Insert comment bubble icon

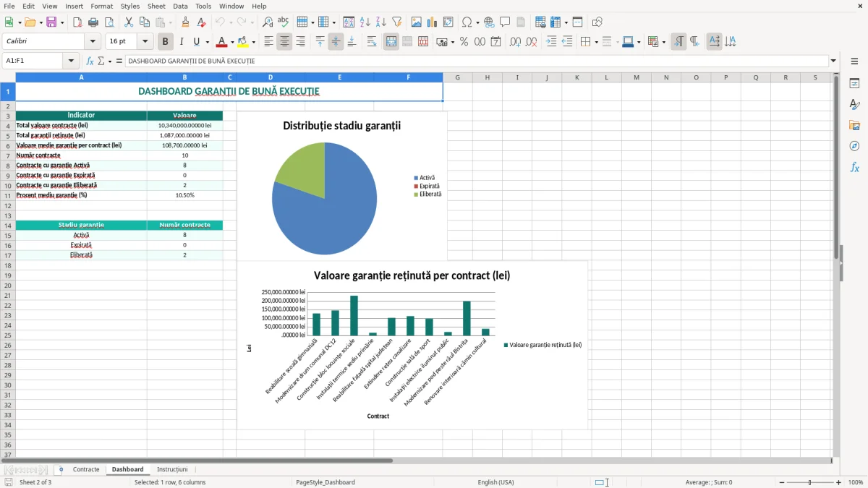505,22
